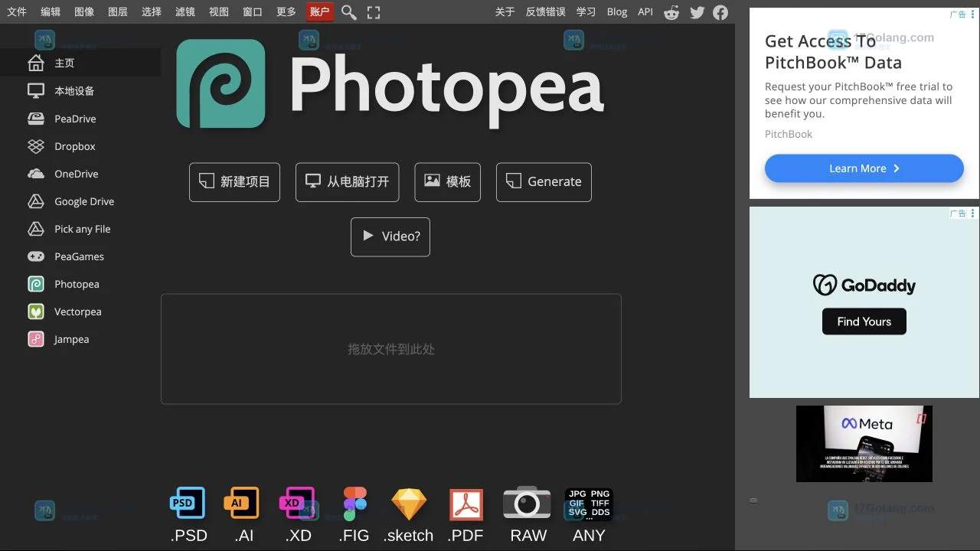Click the .XD format icon
The height and width of the screenshot is (551, 980).
click(297, 503)
